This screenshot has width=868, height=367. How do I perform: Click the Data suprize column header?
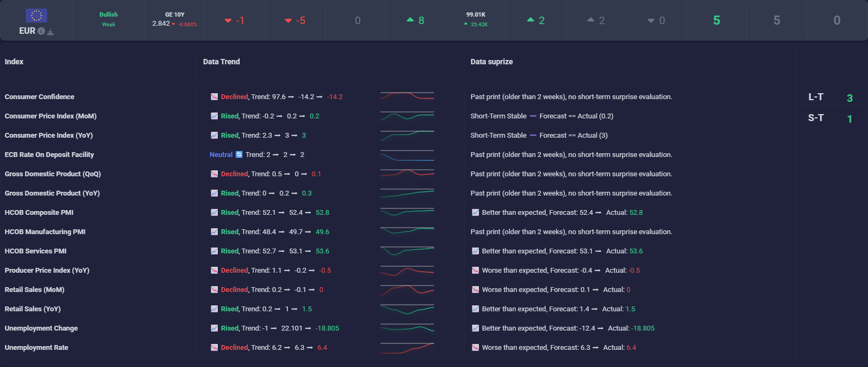[x=491, y=62]
